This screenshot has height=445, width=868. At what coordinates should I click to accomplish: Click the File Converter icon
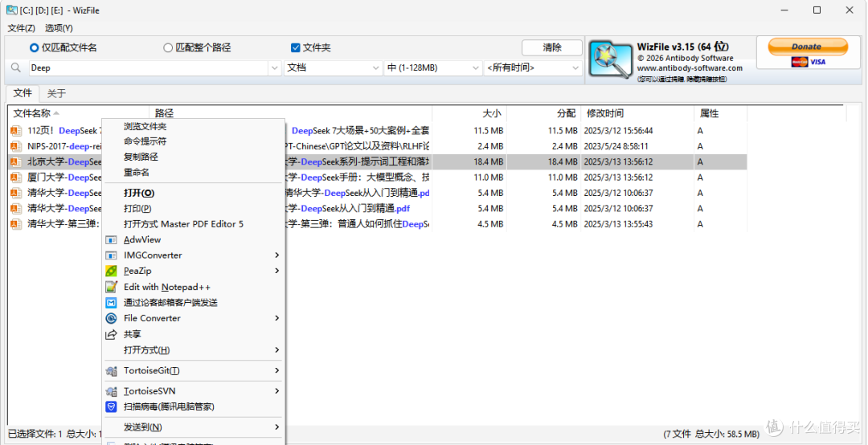[x=111, y=318]
